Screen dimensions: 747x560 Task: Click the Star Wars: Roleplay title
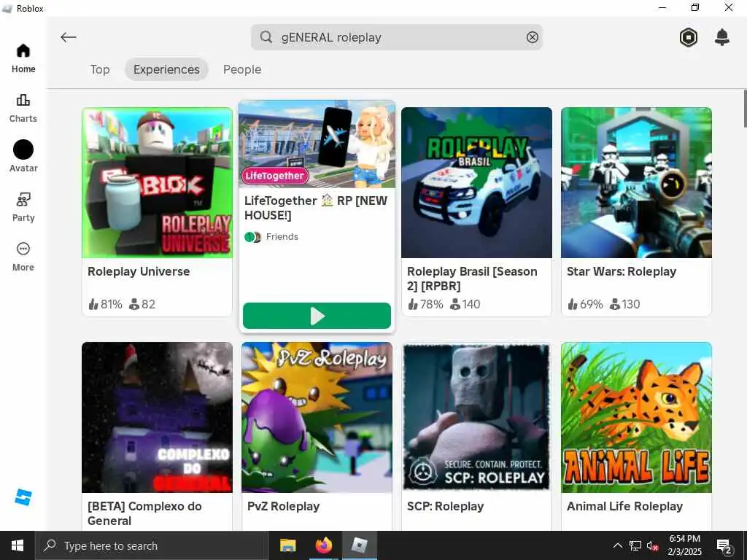click(x=622, y=271)
